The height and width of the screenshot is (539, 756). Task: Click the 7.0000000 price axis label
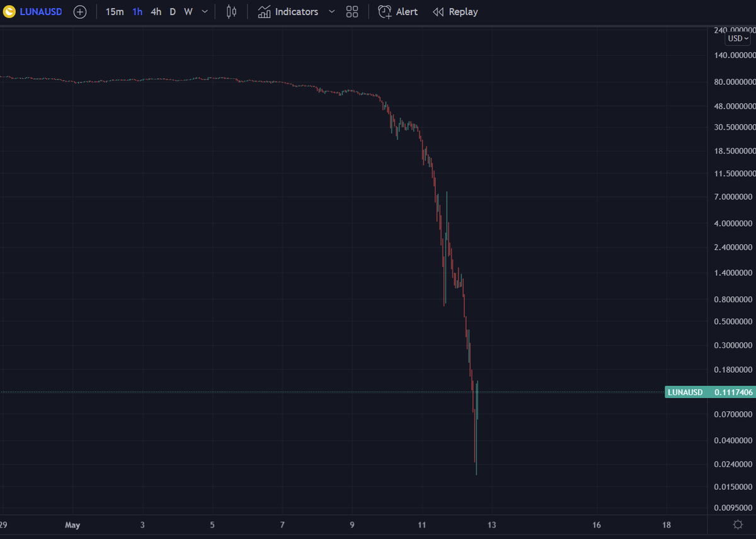point(734,198)
